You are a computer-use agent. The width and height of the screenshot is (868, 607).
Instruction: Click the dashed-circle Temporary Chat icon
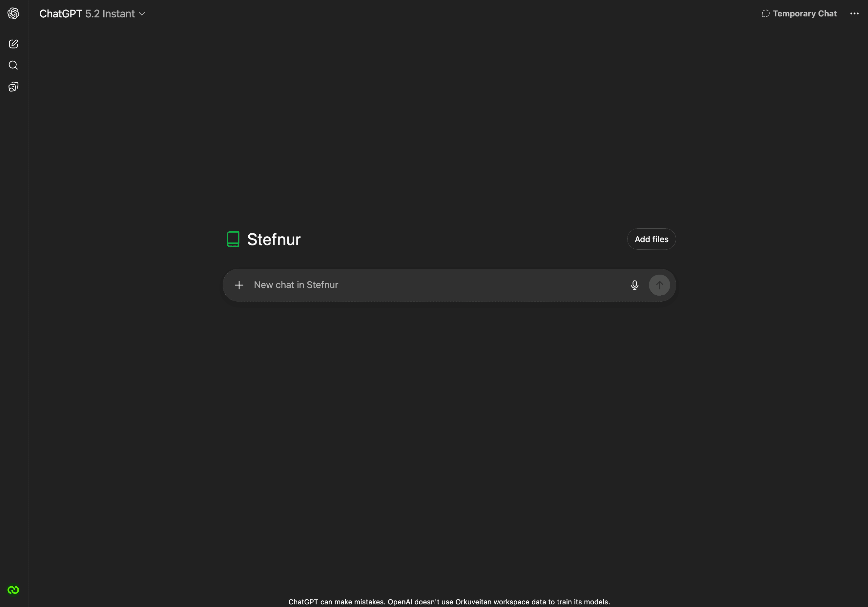766,13
